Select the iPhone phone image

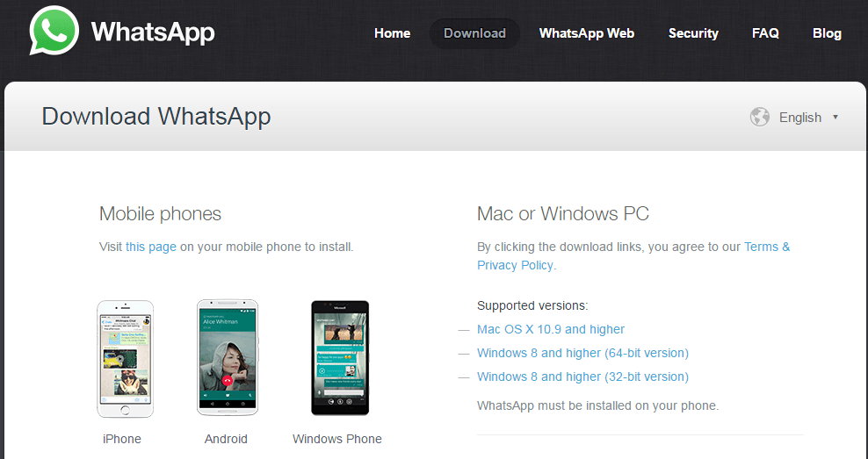[x=125, y=359]
